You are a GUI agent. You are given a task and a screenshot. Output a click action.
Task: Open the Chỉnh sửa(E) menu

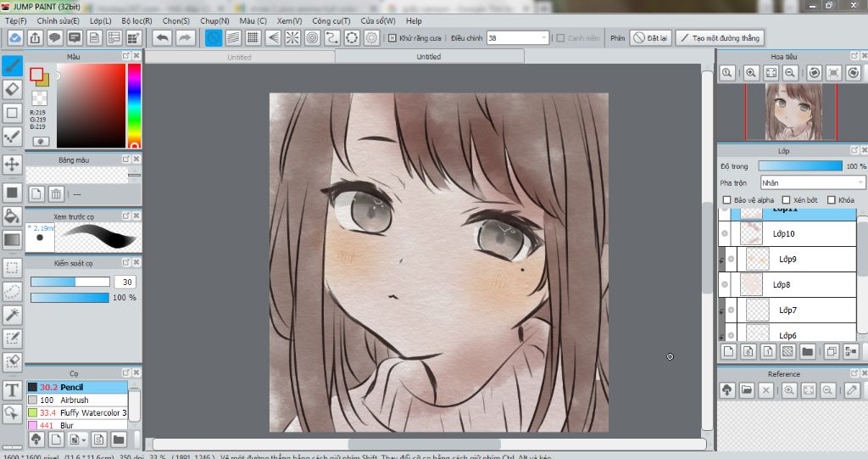pos(58,21)
